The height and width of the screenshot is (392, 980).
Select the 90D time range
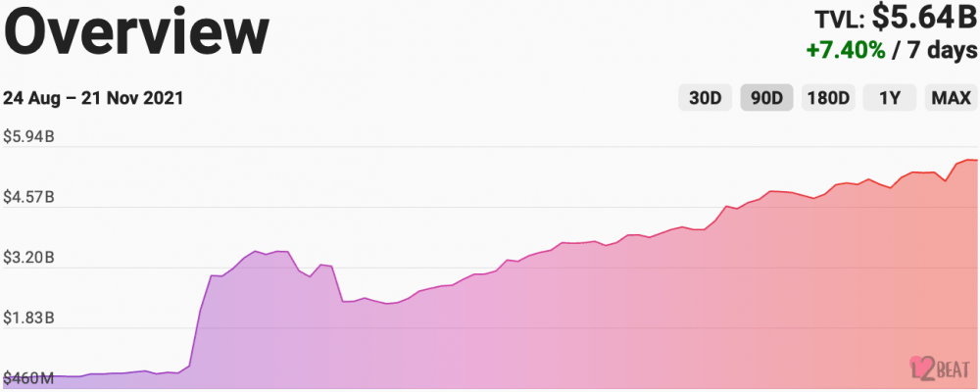[x=767, y=98]
